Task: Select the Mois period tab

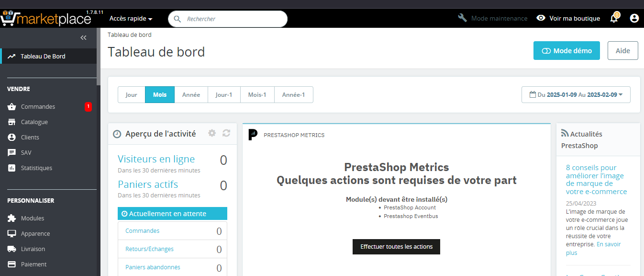Action: 160,94
